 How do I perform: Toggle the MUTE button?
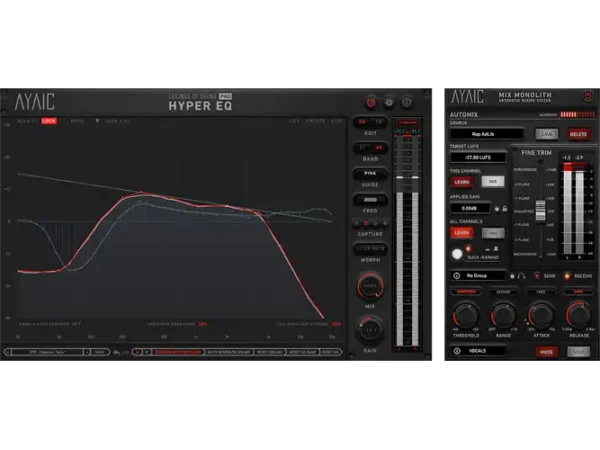[546, 352]
